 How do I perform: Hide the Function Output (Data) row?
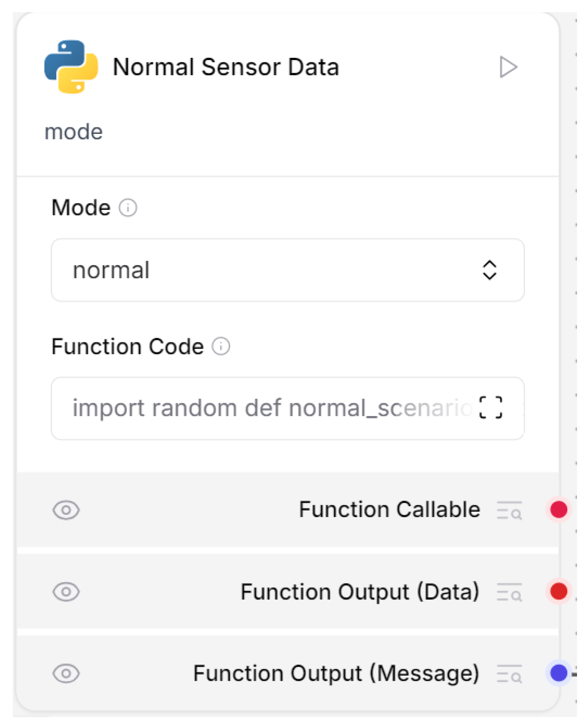pos(66,592)
